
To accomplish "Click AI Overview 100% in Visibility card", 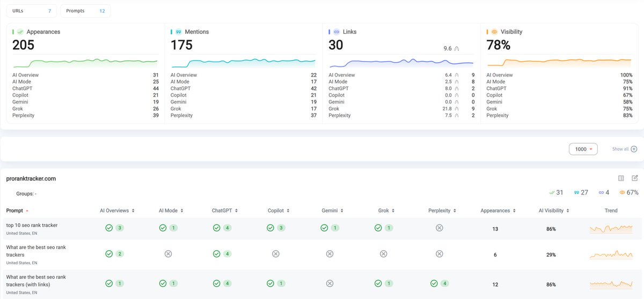I will pos(626,75).
